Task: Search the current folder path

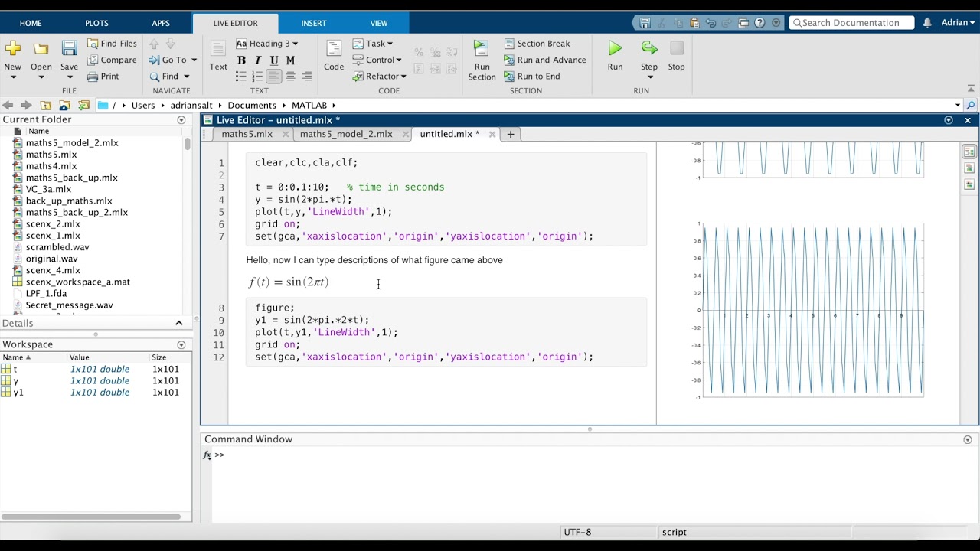Action: coord(971,106)
